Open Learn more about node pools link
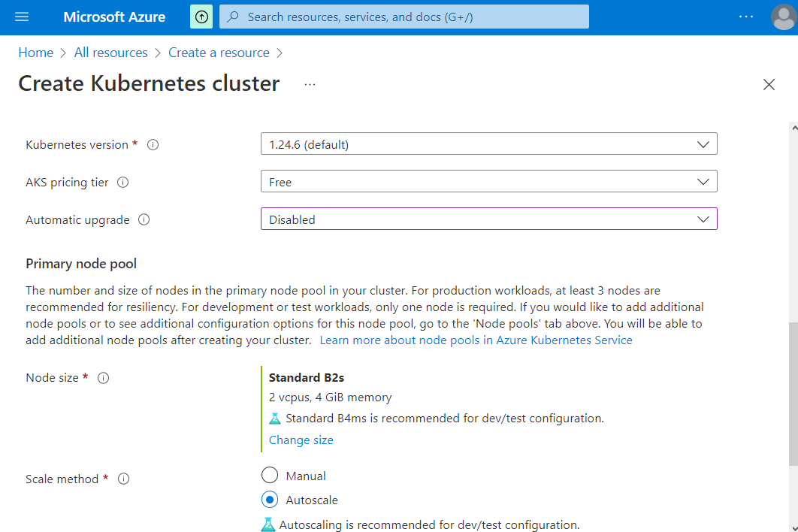 coord(476,340)
